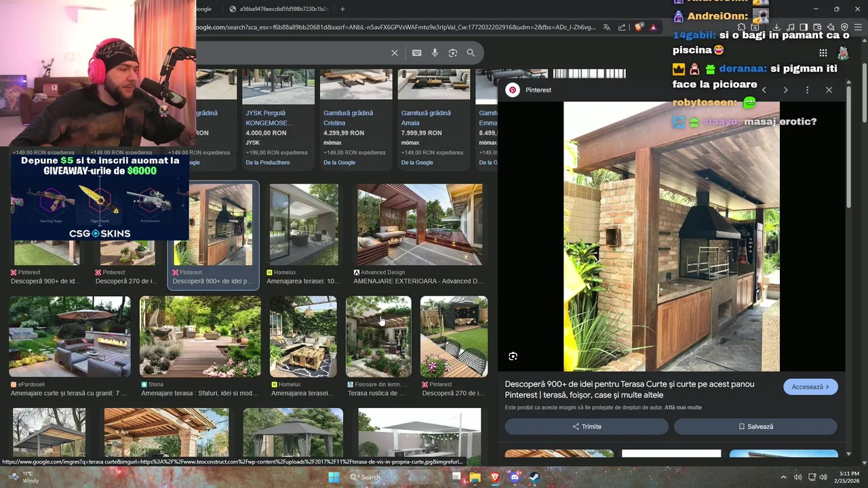This screenshot has width=868, height=488.
Task: Open Steam from the taskbar
Action: [x=534, y=477]
